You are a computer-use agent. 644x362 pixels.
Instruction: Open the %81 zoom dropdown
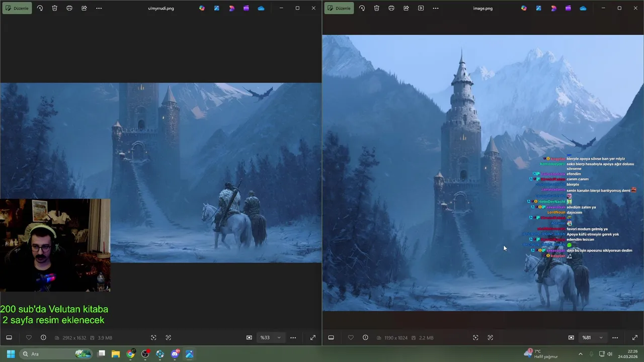[593, 337]
